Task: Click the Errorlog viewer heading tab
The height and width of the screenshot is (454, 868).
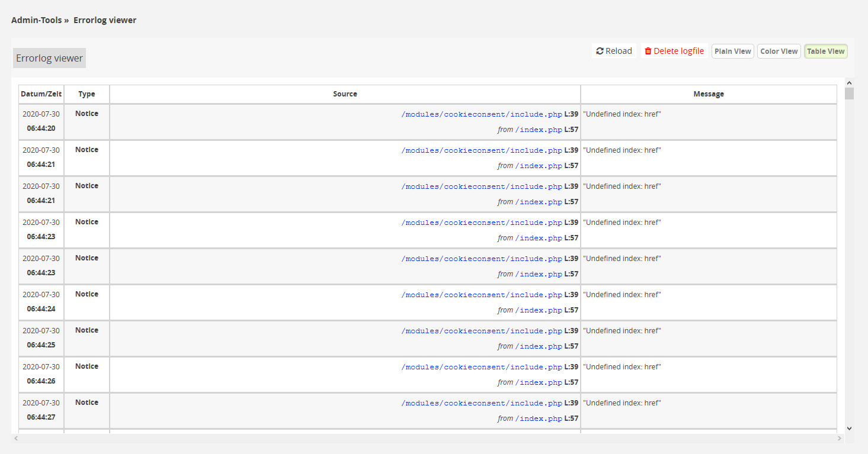Action: [49, 58]
